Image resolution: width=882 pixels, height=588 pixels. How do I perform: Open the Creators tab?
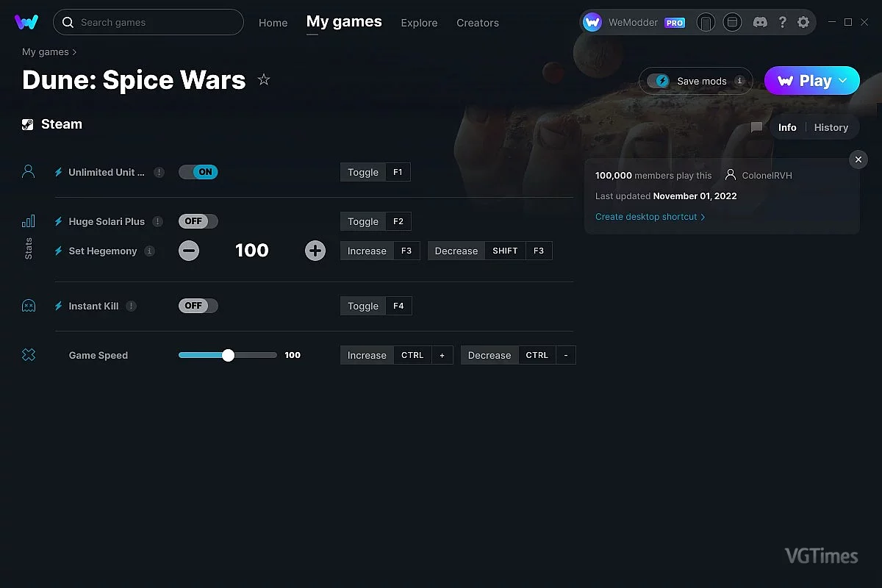pos(478,23)
